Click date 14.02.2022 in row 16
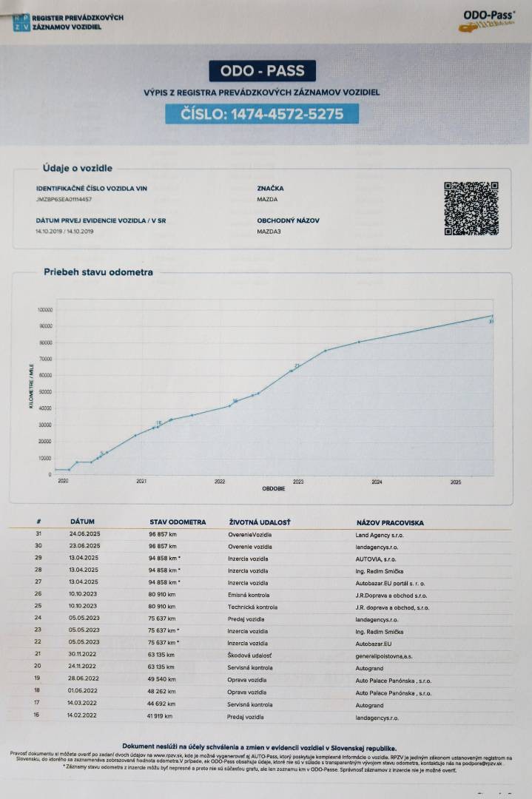Viewport: 532px width, 799px height. [x=81, y=715]
